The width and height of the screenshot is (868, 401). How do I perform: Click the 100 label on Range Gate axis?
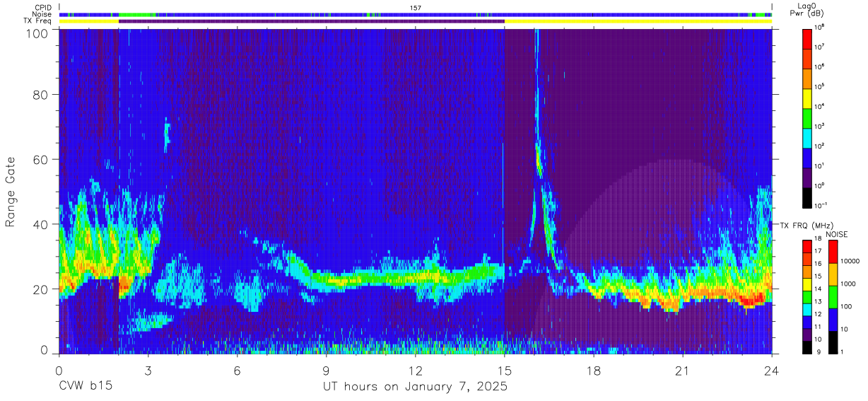[38, 33]
